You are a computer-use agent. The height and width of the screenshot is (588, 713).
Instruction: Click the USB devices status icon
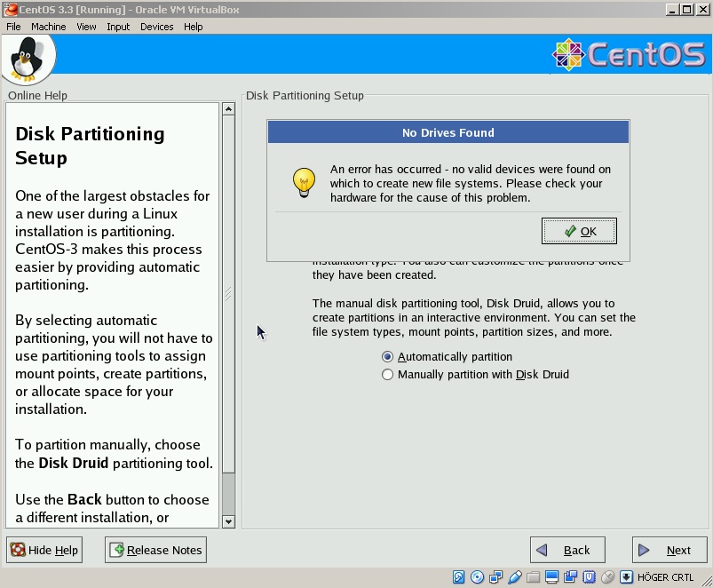[514, 577]
